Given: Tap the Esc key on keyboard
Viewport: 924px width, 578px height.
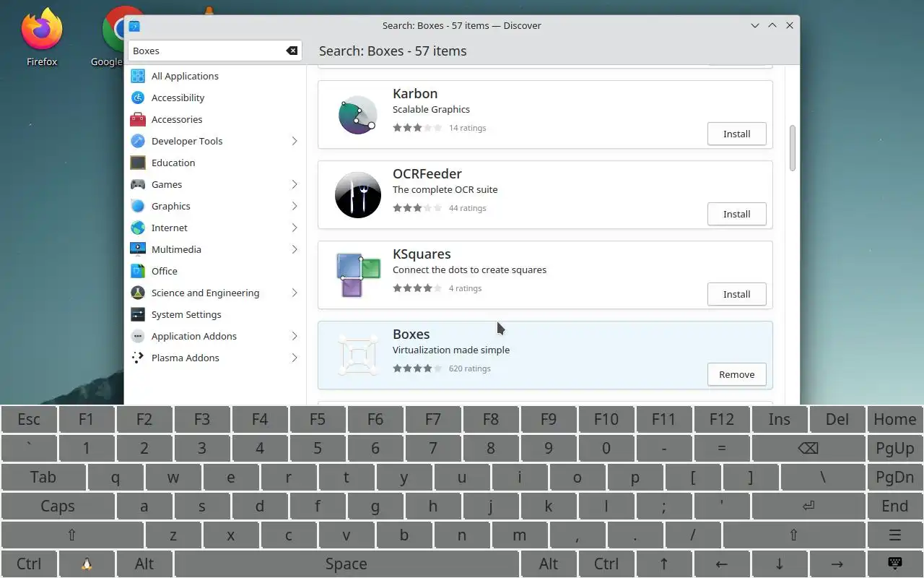Looking at the screenshot, I should [29, 419].
